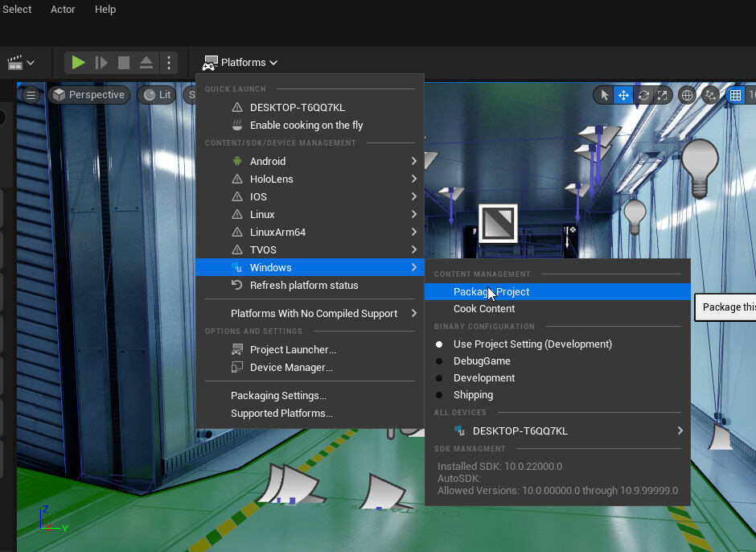Choose Cook Content from submenu
This screenshot has height=552, width=756.
(x=484, y=309)
